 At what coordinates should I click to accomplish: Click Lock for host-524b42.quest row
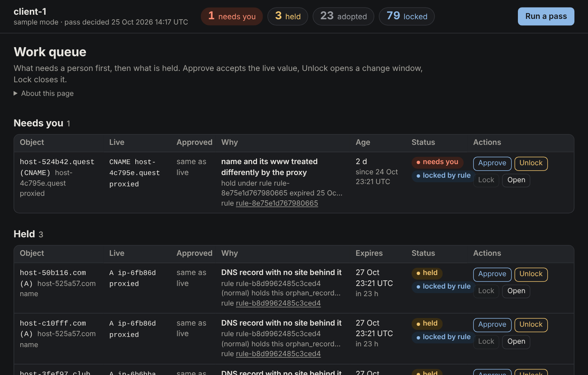coord(486,180)
